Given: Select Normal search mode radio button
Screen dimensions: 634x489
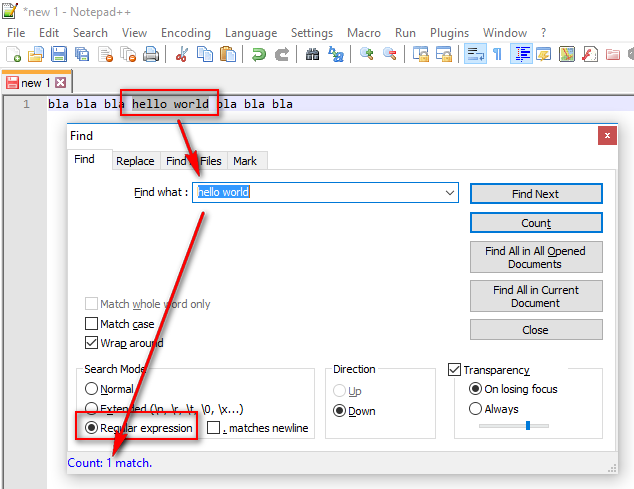Looking at the screenshot, I should [91, 389].
